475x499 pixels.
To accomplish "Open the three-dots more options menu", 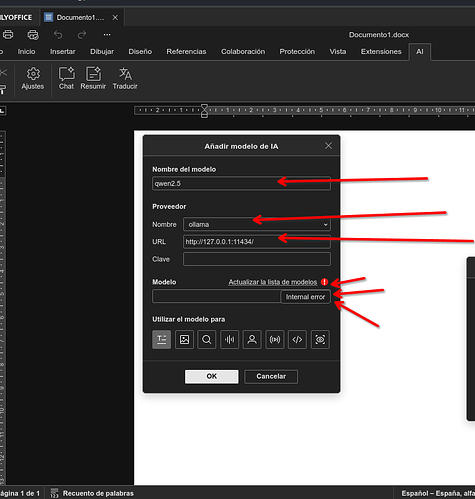I will (x=107, y=35).
